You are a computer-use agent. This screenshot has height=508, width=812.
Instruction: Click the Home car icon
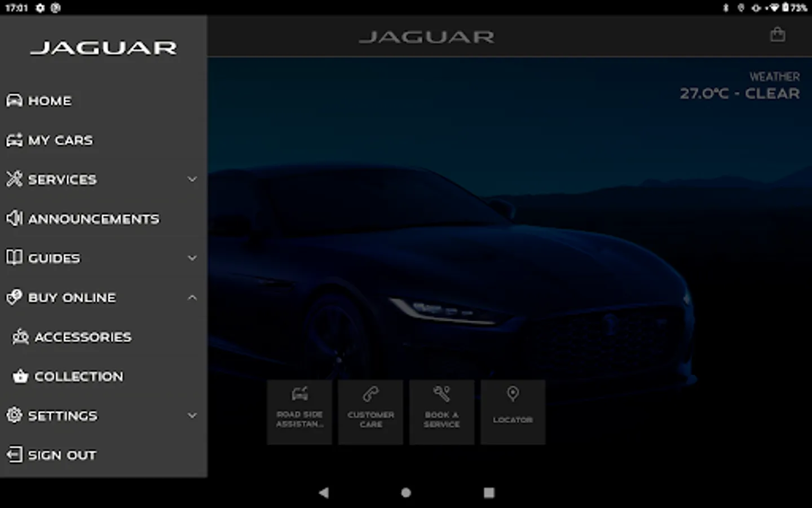point(14,100)
